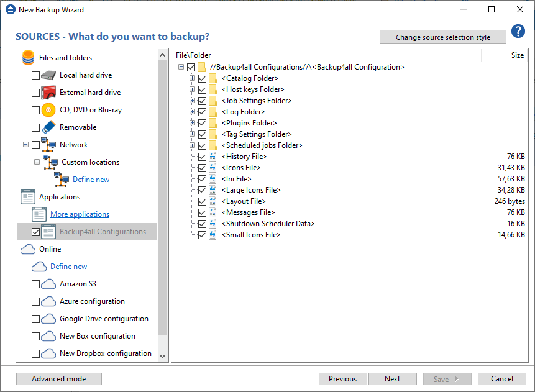Click the Messages File document icon
This screenshot has width=535, height=392.
213,212
